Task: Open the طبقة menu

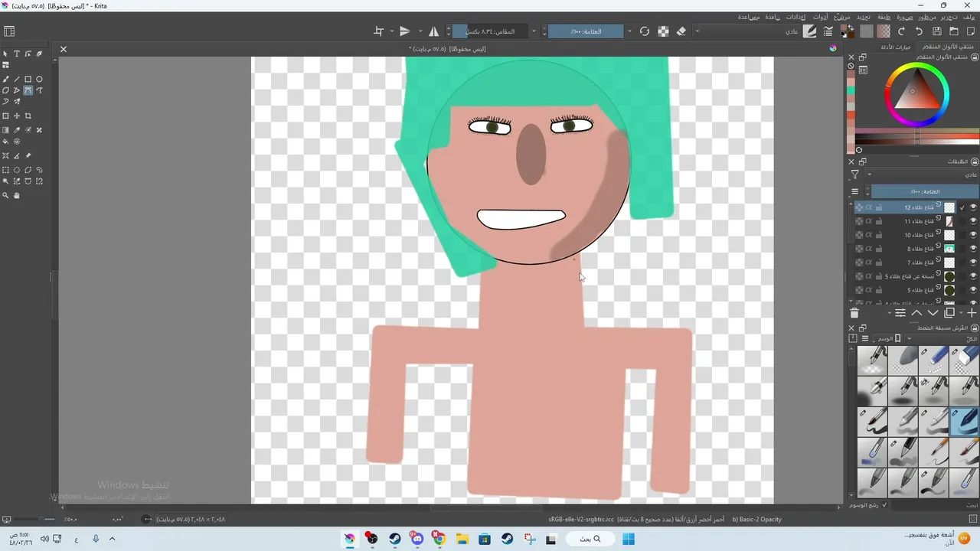Action: pos(884,17)
